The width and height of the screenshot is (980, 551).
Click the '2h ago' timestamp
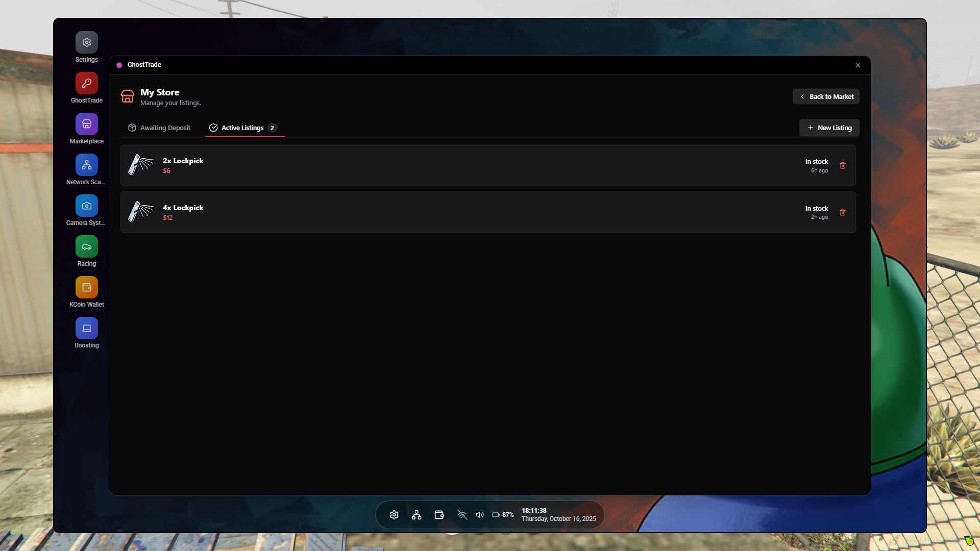click(819, 217)
